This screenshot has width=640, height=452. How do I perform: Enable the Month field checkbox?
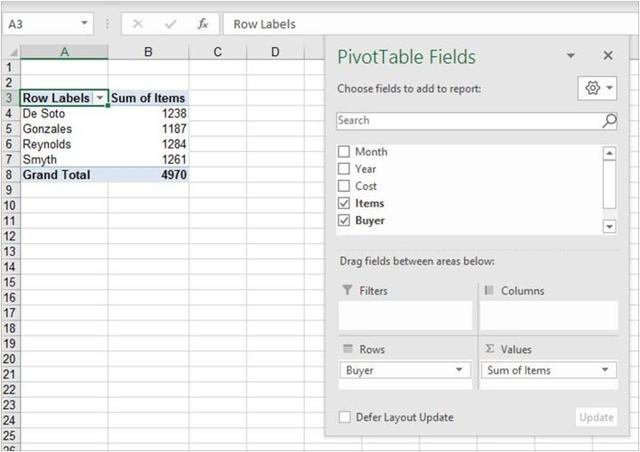point(344,152)
